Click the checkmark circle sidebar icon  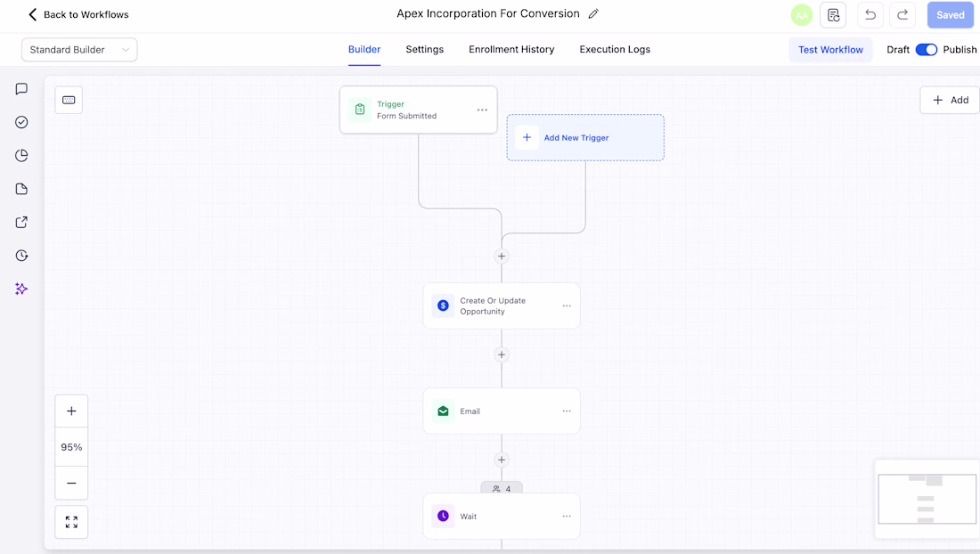[x=21, y=122]
